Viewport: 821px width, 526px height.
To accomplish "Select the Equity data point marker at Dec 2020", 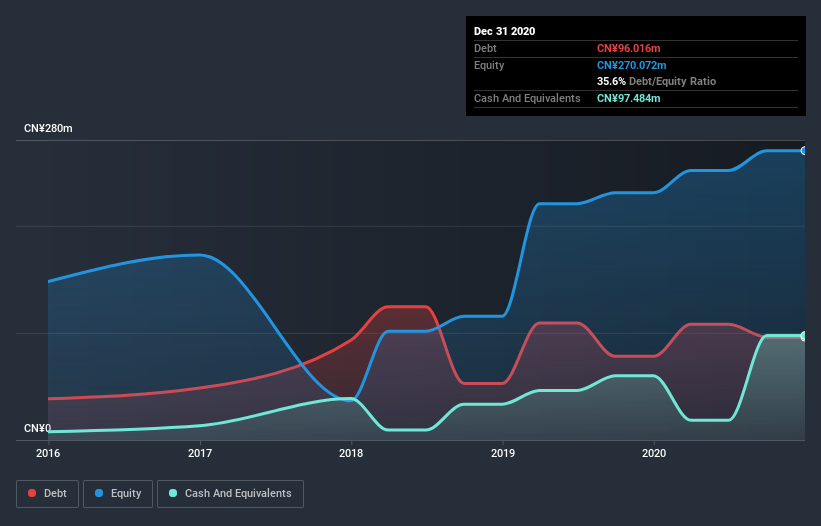I will click(804, 151).
